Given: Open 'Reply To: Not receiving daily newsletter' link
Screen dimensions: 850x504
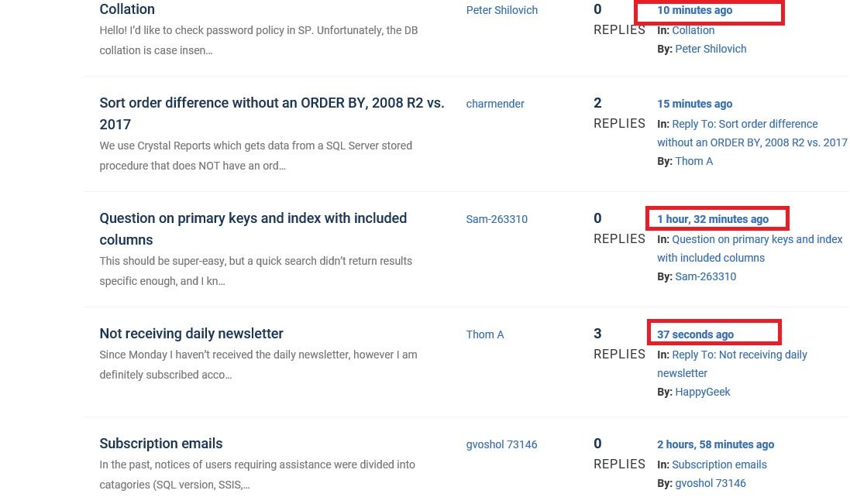Looking at the screenshot, I should pyautogui.click(x=739, y=355).
